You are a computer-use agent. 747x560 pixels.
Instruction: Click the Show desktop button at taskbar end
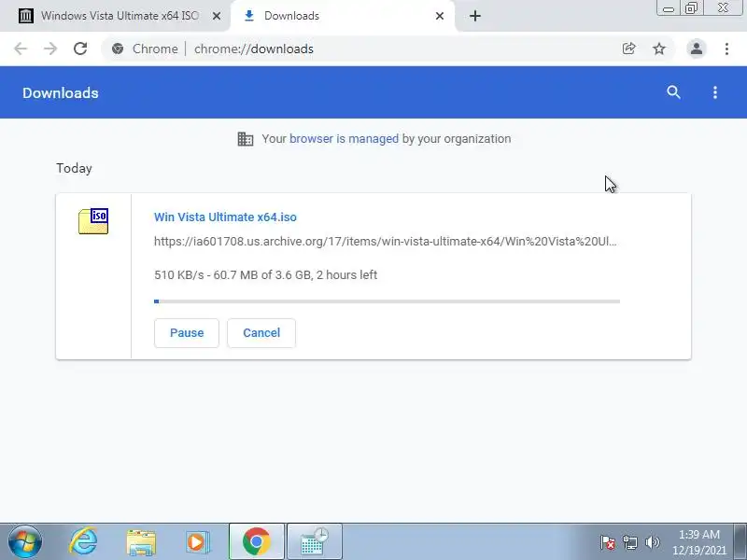click(x=740, y=542)
